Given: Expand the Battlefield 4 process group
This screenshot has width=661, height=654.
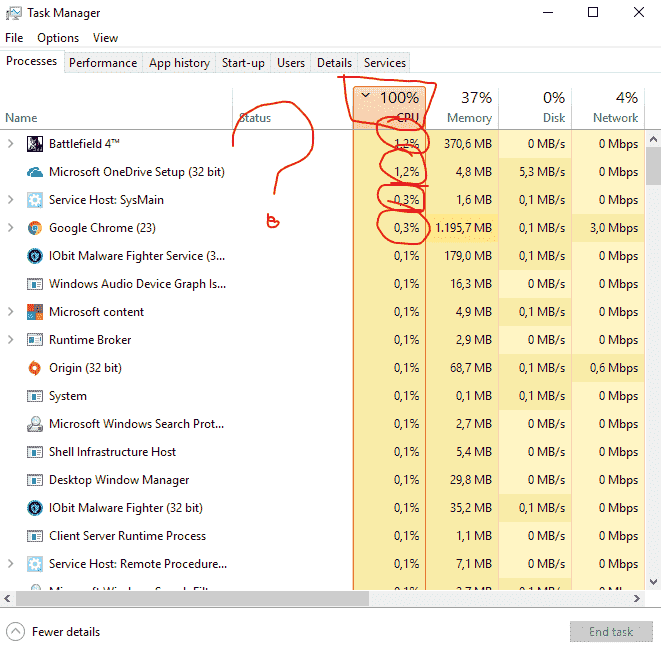Looking at the screenshot, I should 11,144.
